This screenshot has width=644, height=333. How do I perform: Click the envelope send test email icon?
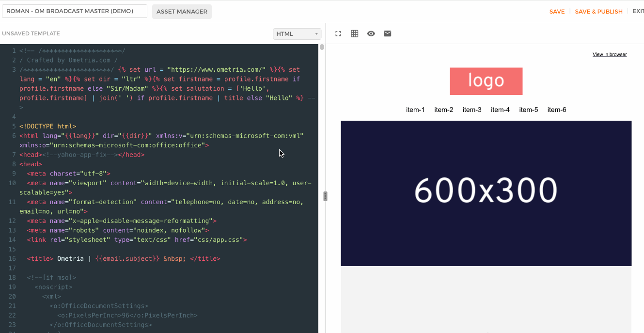click(388, 33)
